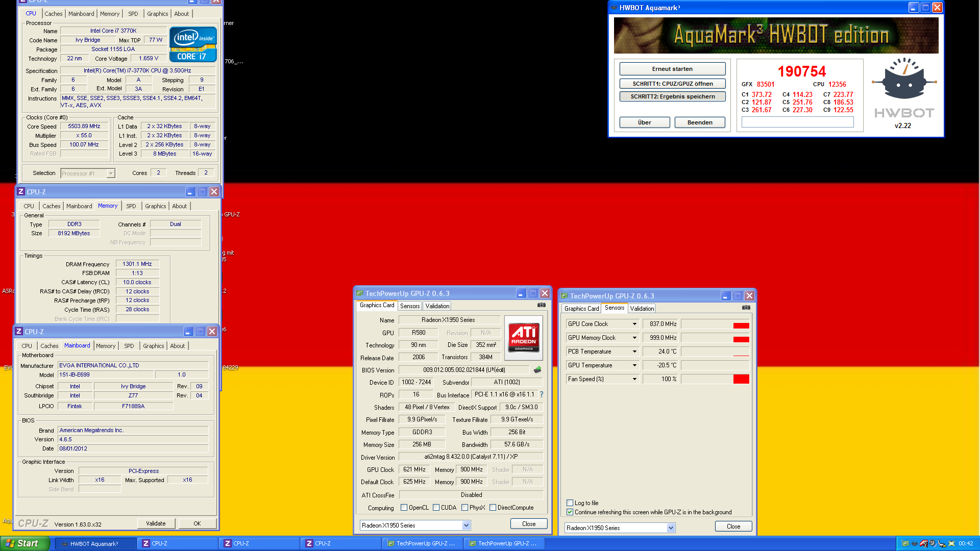The image size is (980, 551).
Task: Open the ATI Catalyst tray icon
Action: coord(924,543)
